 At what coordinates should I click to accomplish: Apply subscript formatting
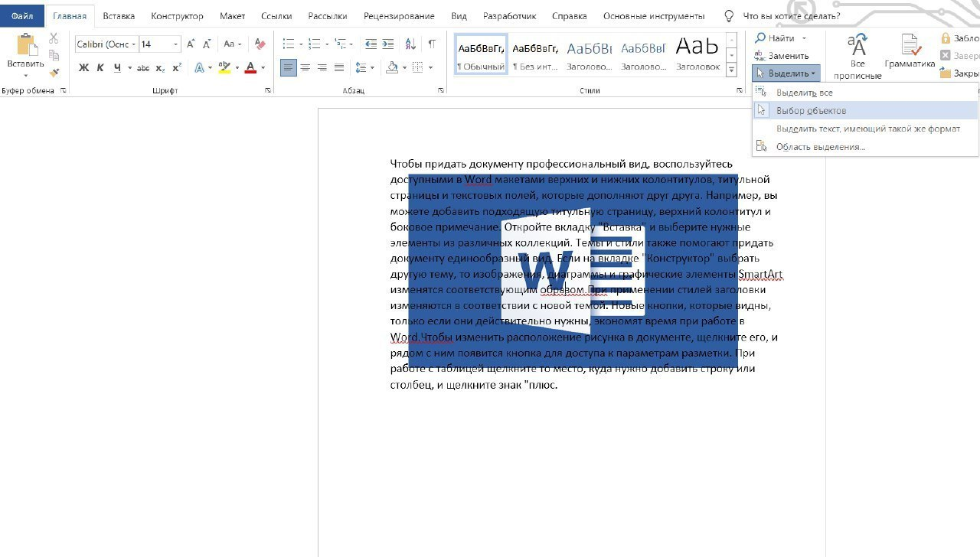coord(160,68)
